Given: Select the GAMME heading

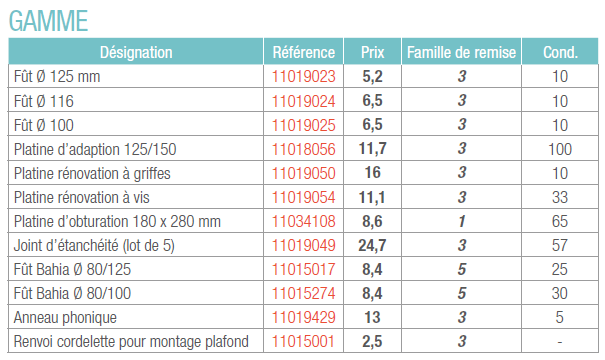Looking at the screenshot, I should 49,21.
